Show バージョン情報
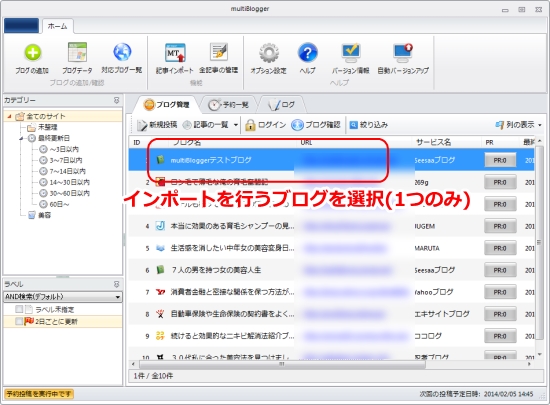 [350, 58]
